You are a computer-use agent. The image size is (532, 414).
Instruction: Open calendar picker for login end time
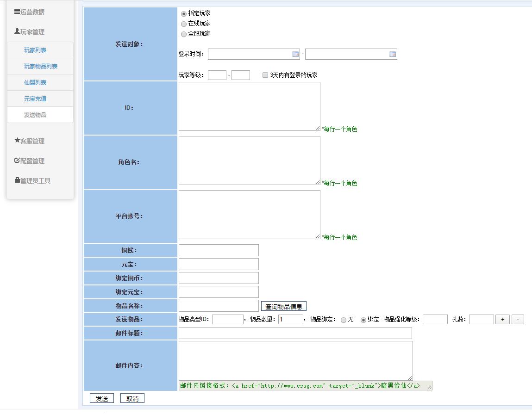(x=393, y=54)
